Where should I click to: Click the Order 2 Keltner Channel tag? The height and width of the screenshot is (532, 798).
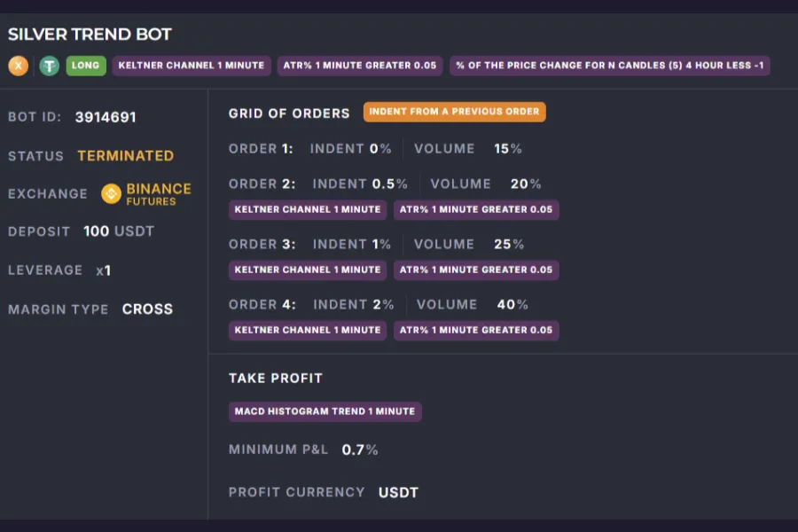[308, 210]
